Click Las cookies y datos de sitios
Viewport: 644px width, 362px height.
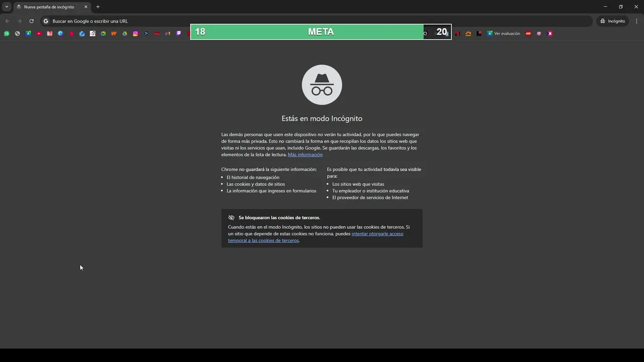256,184
